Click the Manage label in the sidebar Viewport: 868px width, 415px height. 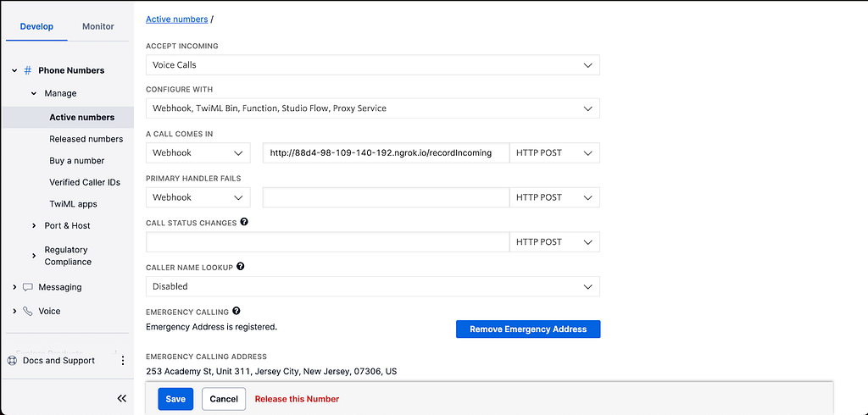(x=60, y=93)
